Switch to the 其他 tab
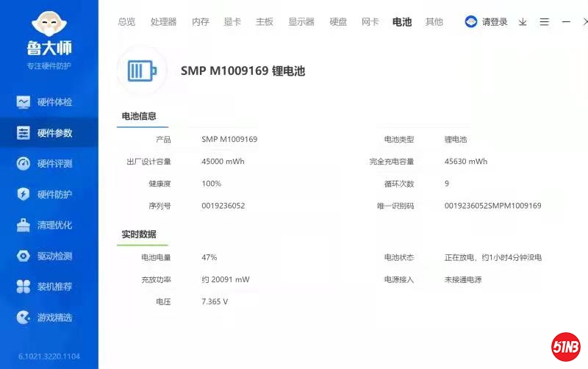588x369 pixels. tap(434, 22)
